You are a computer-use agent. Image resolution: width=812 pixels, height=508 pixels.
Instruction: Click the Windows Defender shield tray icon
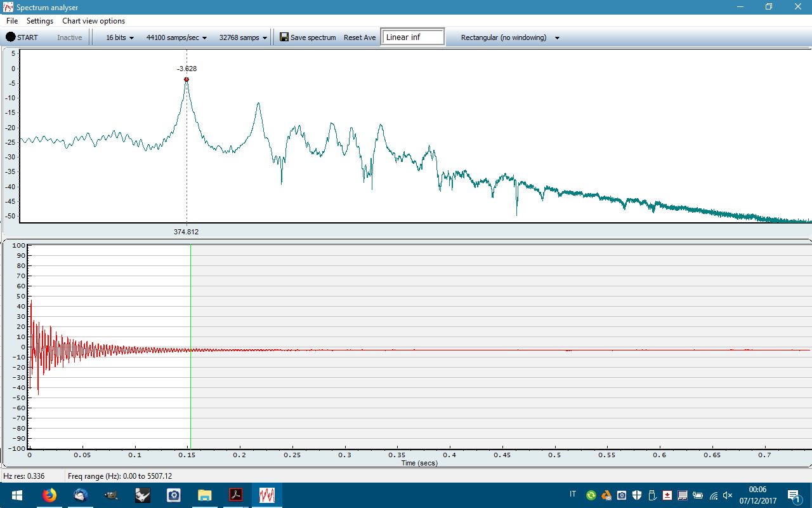click(637, 495)
